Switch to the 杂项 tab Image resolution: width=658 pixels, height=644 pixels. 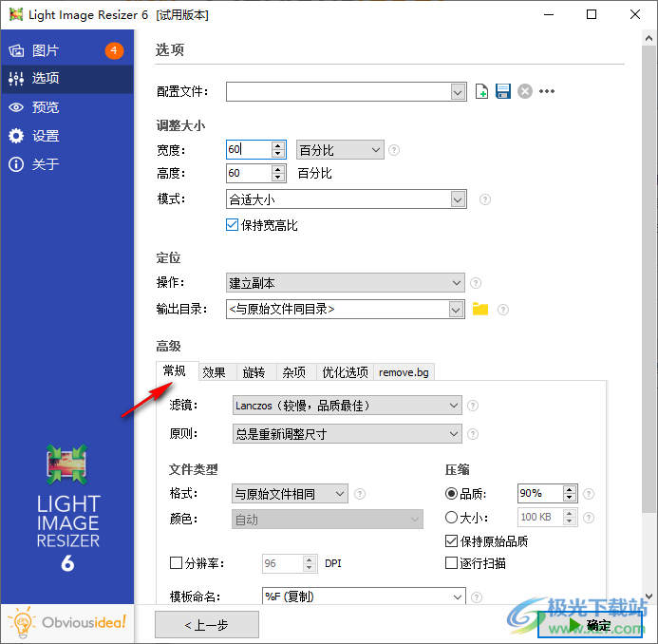click(296, 372)
